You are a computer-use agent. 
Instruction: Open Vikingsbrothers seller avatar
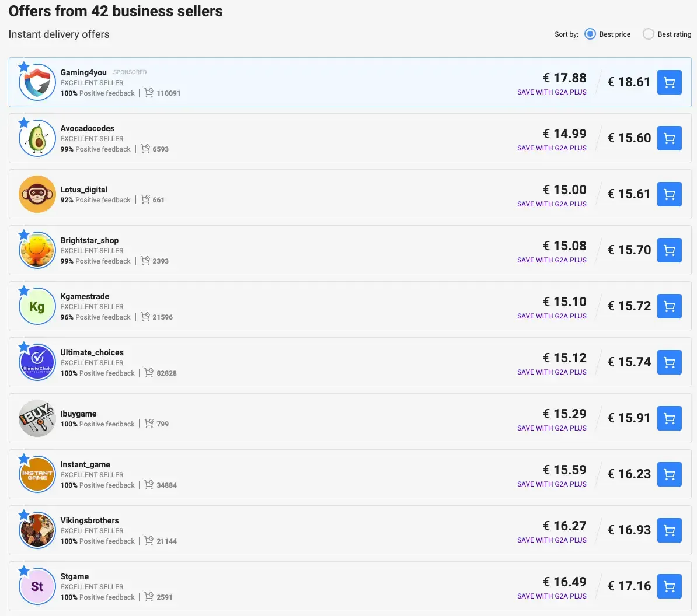click(x=37, y=530)
